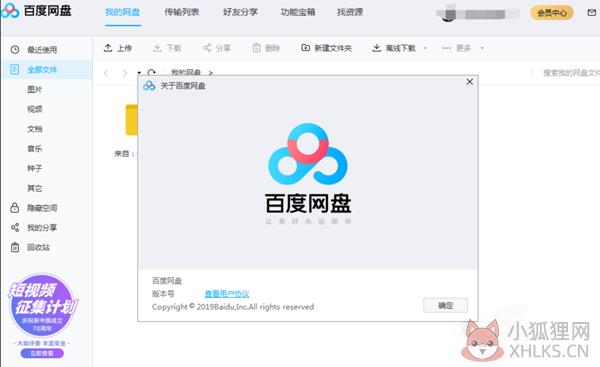Screen dimensions: 600x367
Task: Open the 我的网盘 tab
Action: coord(122,12)
